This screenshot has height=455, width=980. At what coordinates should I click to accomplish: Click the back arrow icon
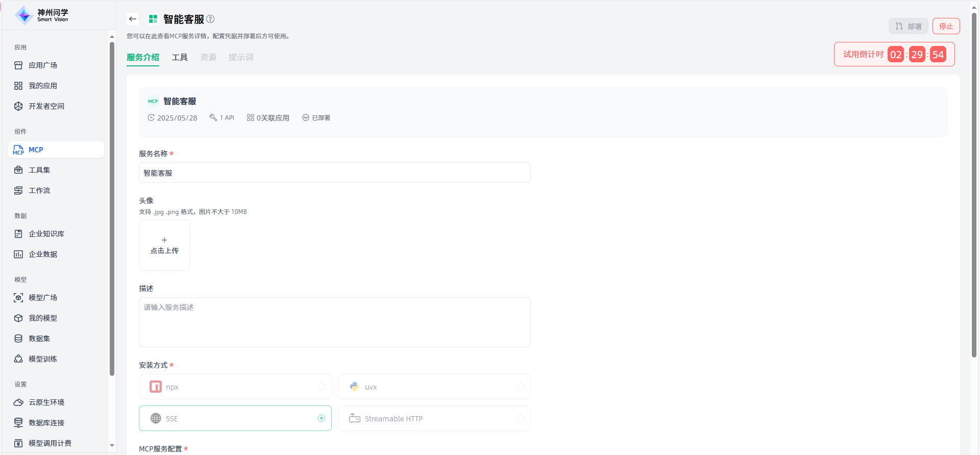click(133, 19)
